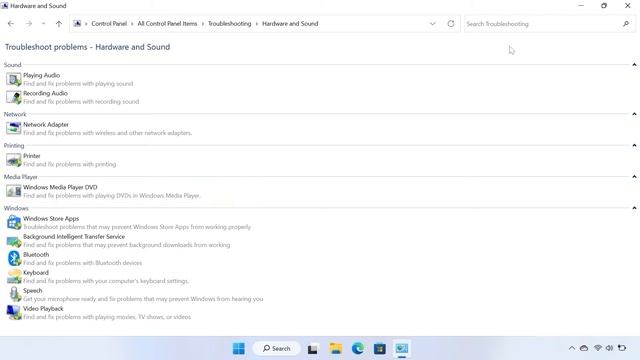640x360 pixels.
Task: Click the Wi-Fi icon in the system tray
Action: (598, 348)
